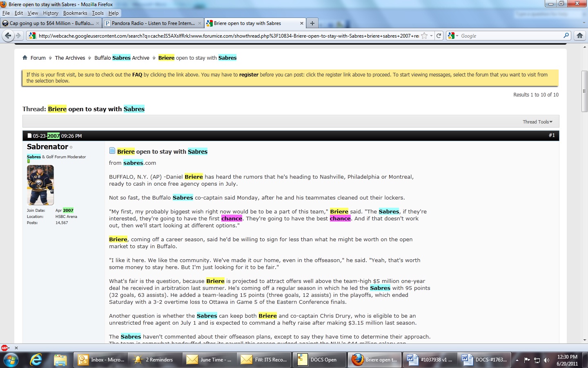Go back using the browser Back arrow

click(8, 36)
